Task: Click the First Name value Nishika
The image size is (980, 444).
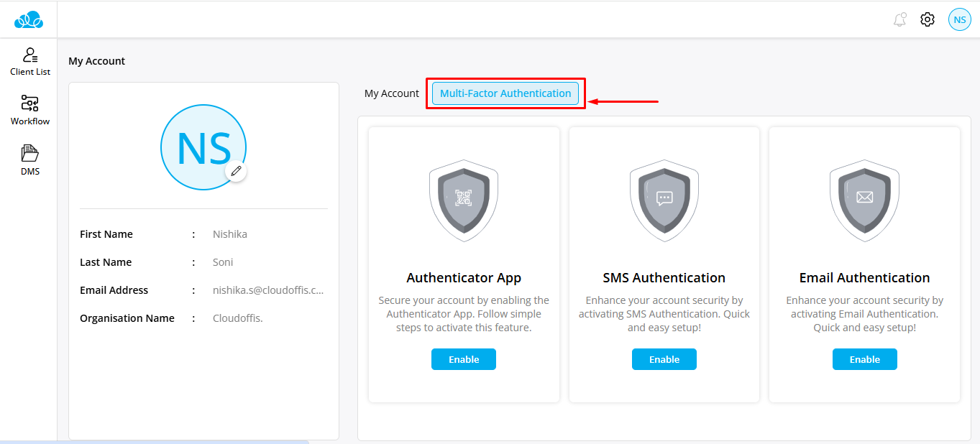Action: [230, 234]
